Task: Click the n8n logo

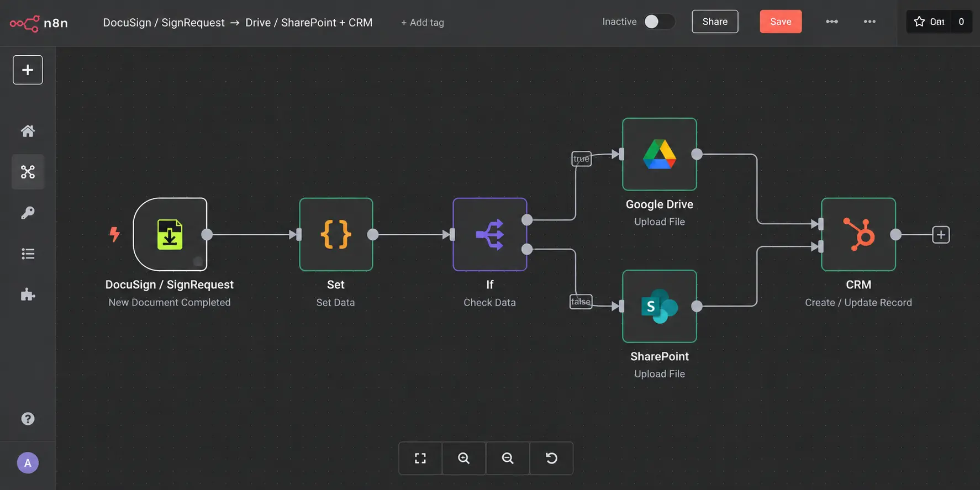Action: 39,23
